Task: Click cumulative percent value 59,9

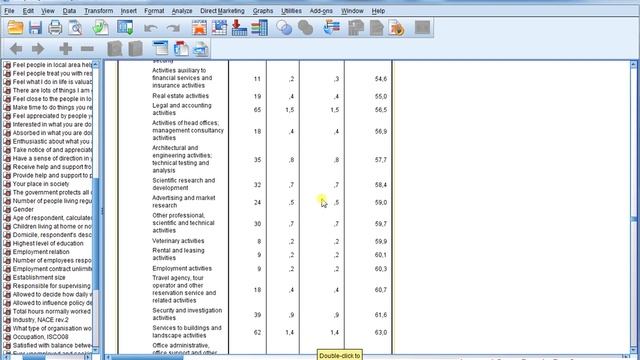Action: (x=380, y=241)
